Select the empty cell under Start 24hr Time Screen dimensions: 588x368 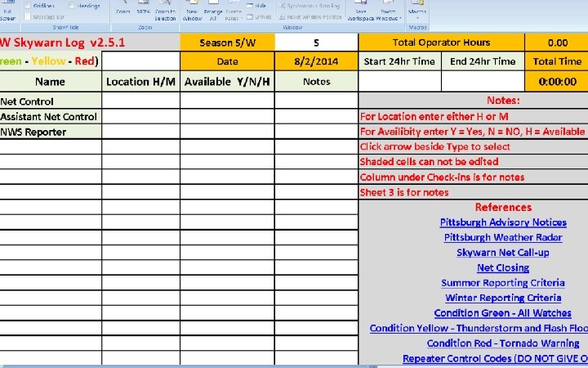click(399, 82)
